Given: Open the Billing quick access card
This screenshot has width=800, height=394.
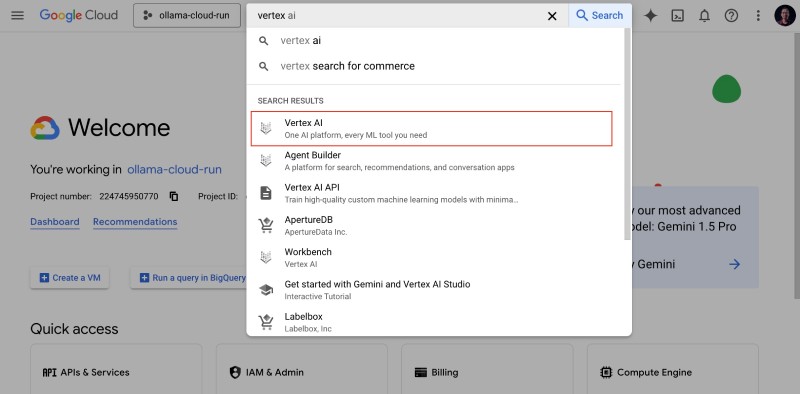Looking at the screenshot, I should [487, 369].
